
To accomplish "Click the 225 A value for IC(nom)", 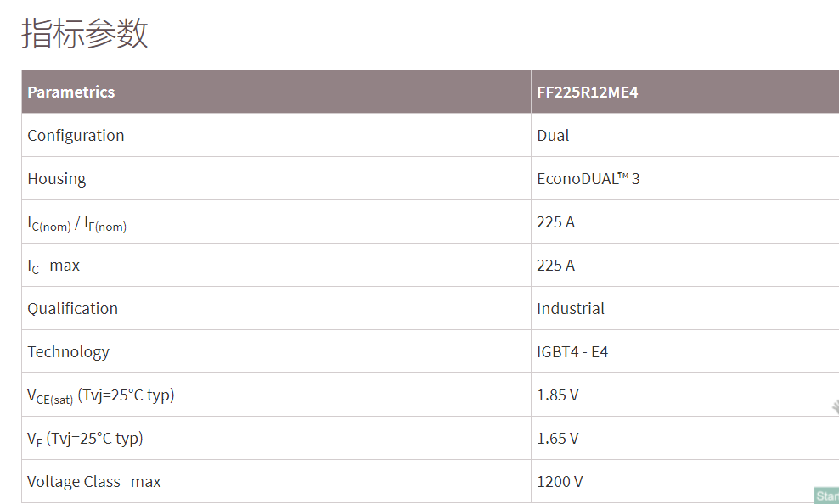I will click(x=555, y=222).
